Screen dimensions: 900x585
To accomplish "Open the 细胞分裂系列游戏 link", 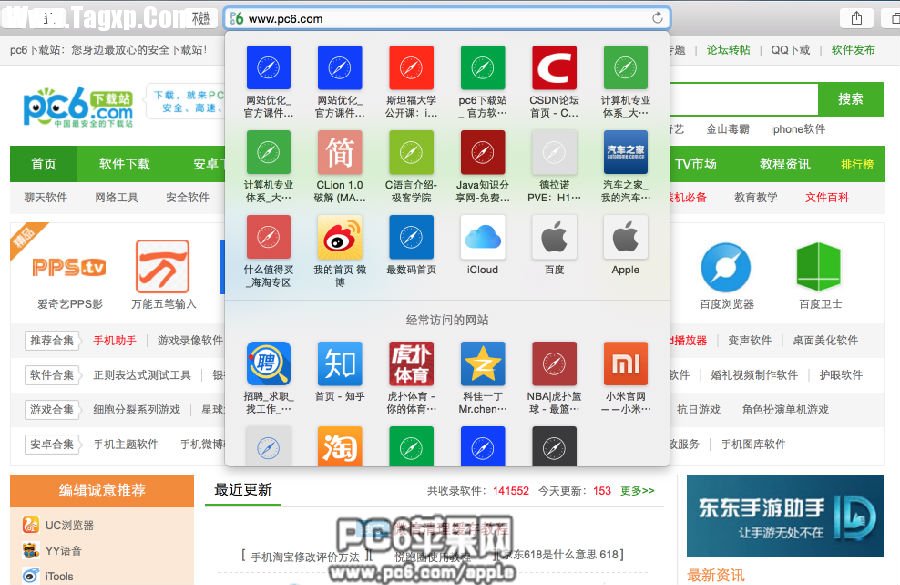I will (137, 410).
